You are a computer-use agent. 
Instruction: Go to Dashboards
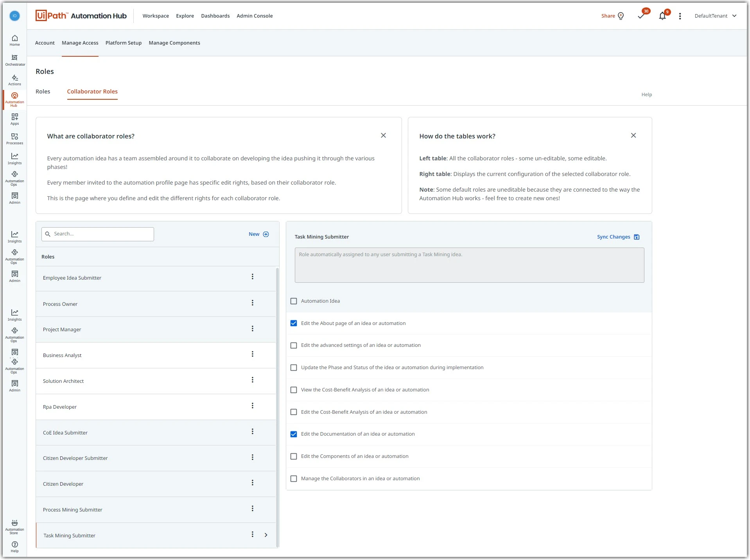pos(215,16)
